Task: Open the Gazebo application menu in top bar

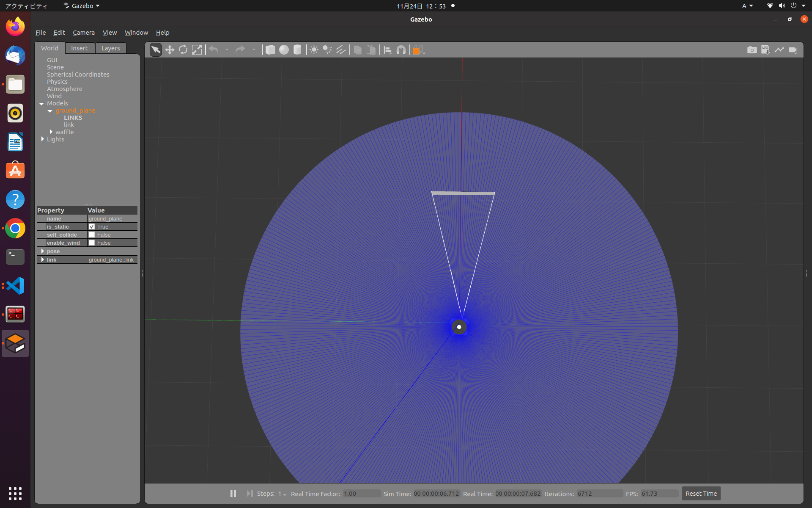Action: [82, 6]
